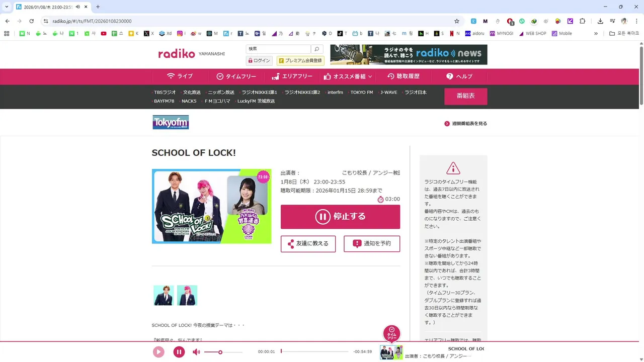Click the browser profile avatar
This screenshot has height=362, width=644.
click(624, 21)
